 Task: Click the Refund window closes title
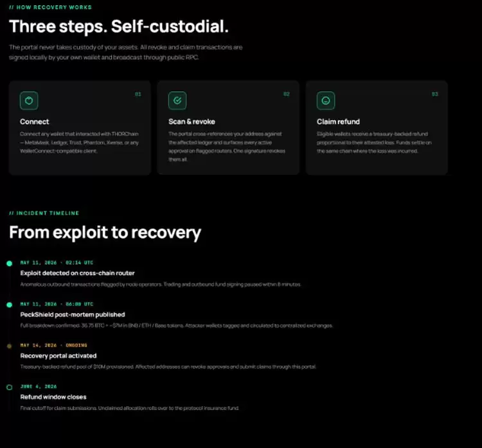[53, 397]
